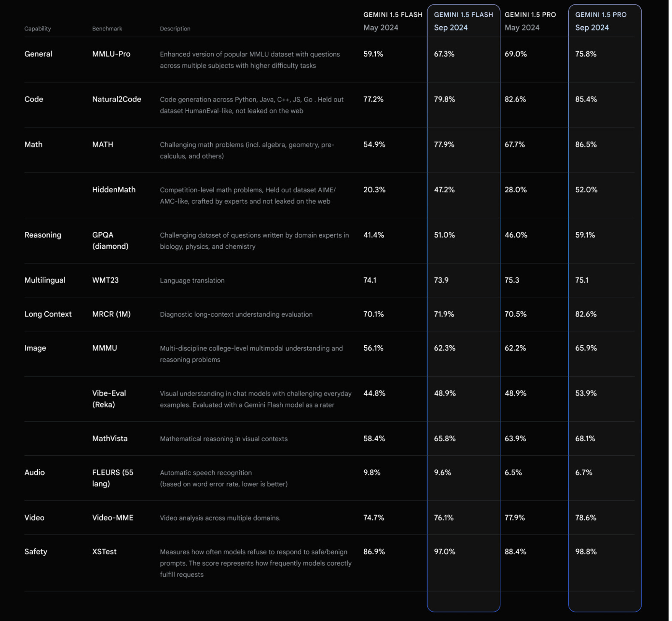Screen dimensions: 672x621
Task: Select the Gemini 1.5 Flash Sep 2024 header
Action: point(463,21)
